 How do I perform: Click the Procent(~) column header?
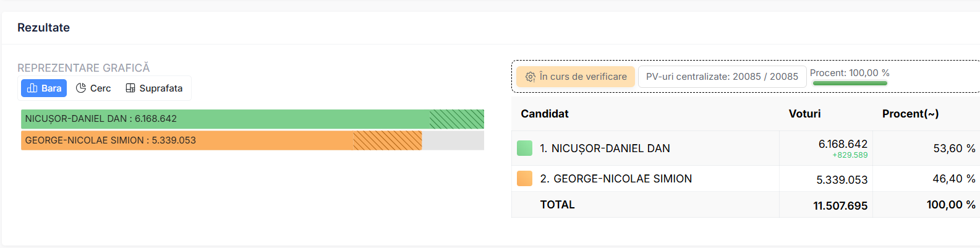tap(910, 114)
